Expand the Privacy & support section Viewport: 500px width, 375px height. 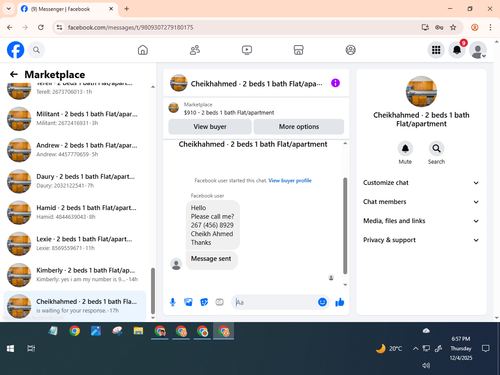point(421,240)
